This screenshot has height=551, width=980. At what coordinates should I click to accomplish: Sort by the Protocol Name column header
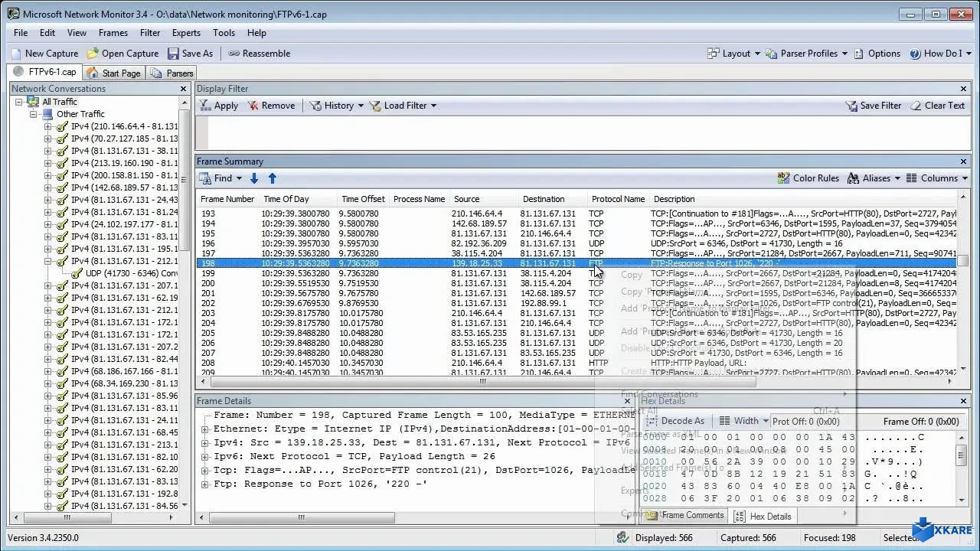point(618,199)
